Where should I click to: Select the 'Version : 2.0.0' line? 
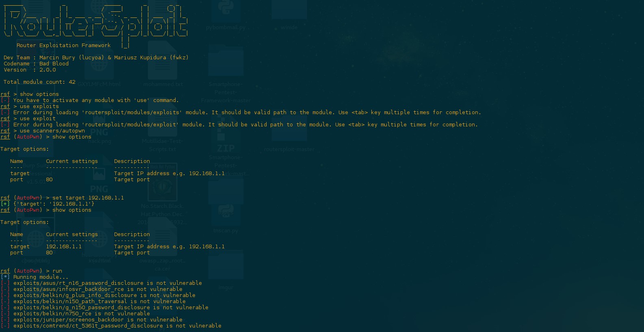[x=30, y=70]
